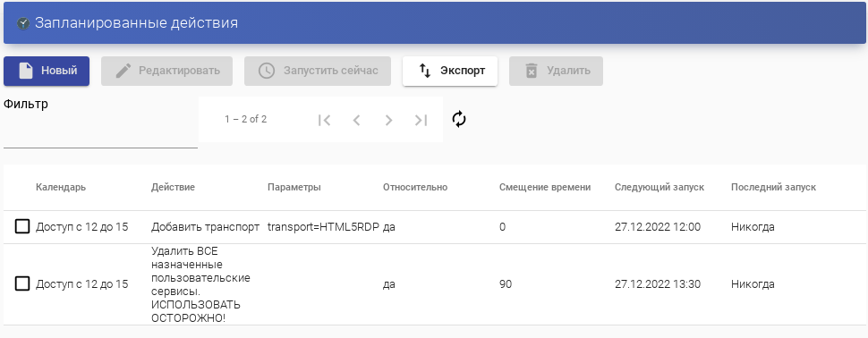This screenshot has height=338, width=868.
Task: Click the Запланированные действия title
Action: (136, 23)
